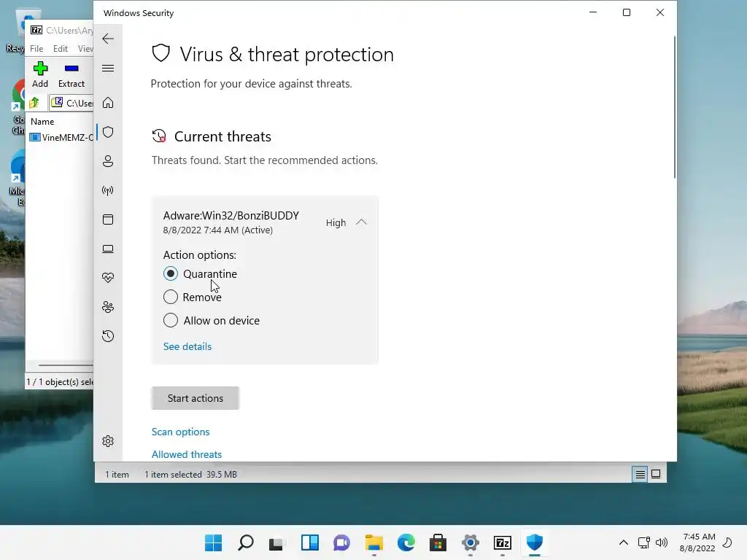Maximize the Windows Security window
The image size is (747, 560).
(x=627, y=13)
